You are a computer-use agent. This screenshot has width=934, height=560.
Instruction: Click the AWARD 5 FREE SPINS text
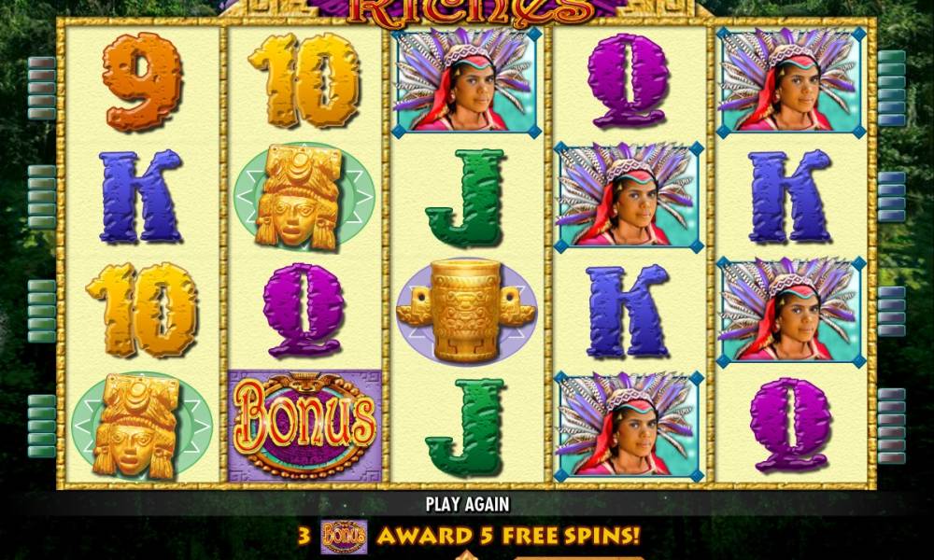[509, 536]
